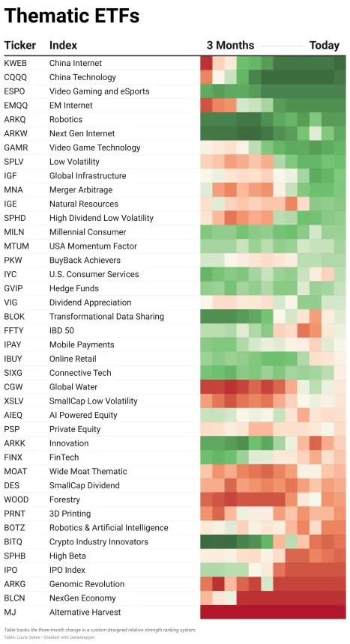The image size is (350, 644).
Task: Select the China Technology index name
Action: click(82, 77)
